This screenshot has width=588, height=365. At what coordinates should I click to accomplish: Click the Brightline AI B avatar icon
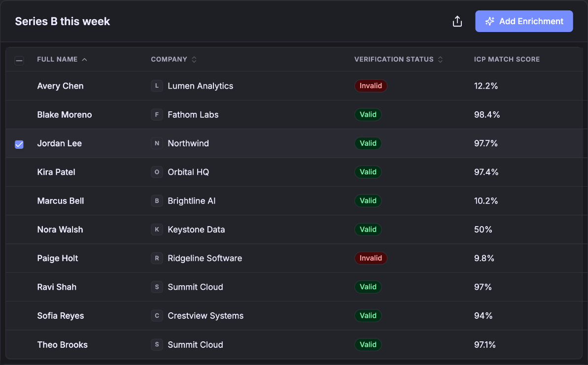(157, 201)
